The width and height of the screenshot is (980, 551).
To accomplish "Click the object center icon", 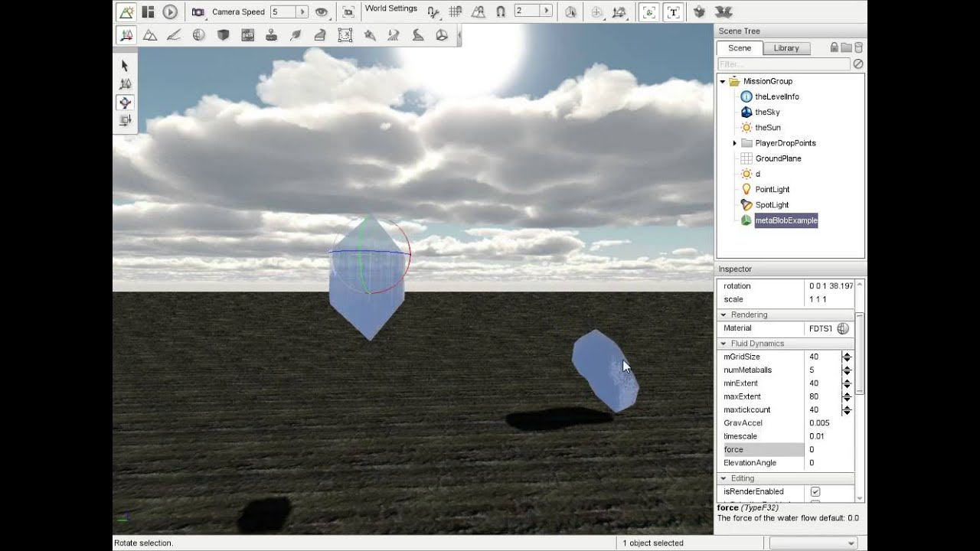I will click(597, 11).
